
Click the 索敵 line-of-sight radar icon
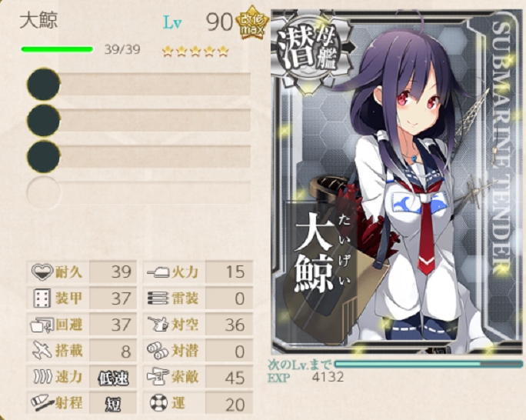158,377
